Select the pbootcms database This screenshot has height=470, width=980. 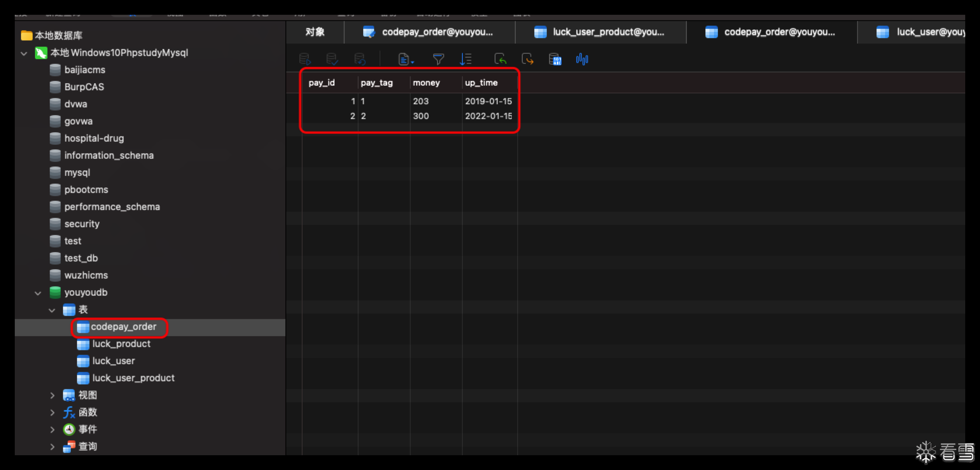pos(86,189)
